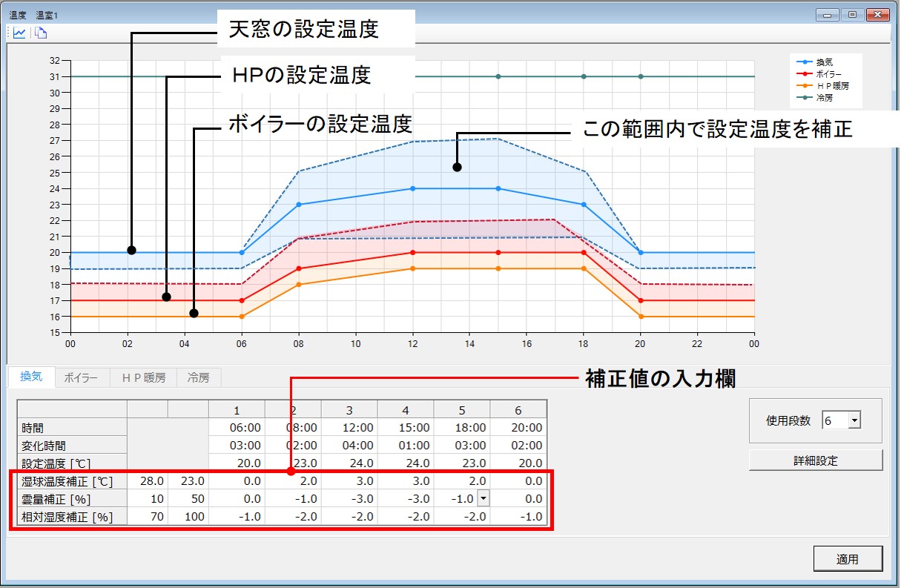Select 相対湿度補正 threshold value 70
This screenshot has width=924, height=588.
click(x=148, y=517)
